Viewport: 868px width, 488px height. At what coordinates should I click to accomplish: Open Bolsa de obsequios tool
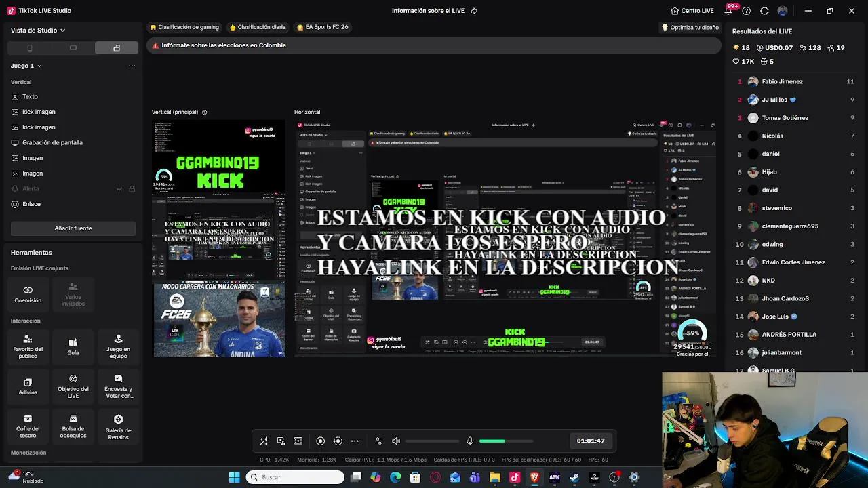point(73,426)
